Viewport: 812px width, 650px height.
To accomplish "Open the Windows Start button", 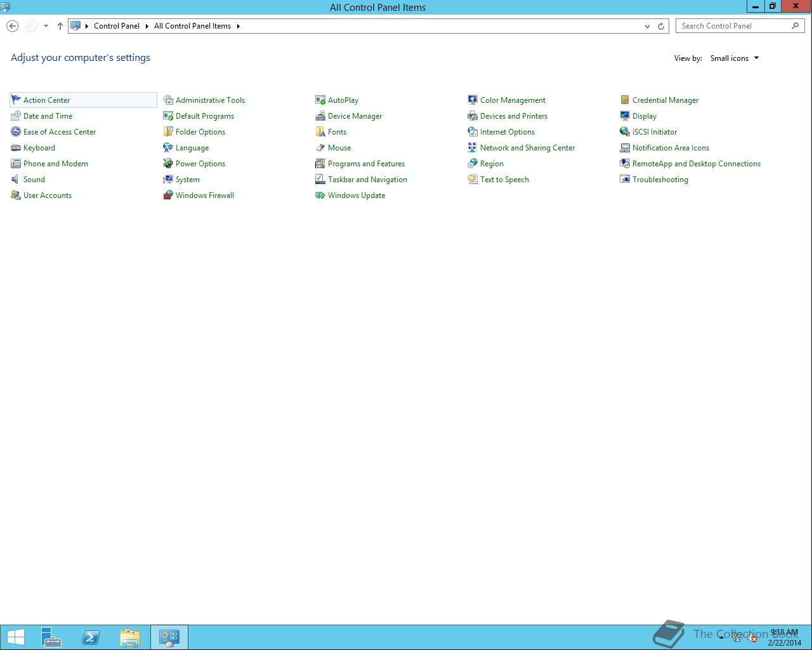I will (16, 637).
